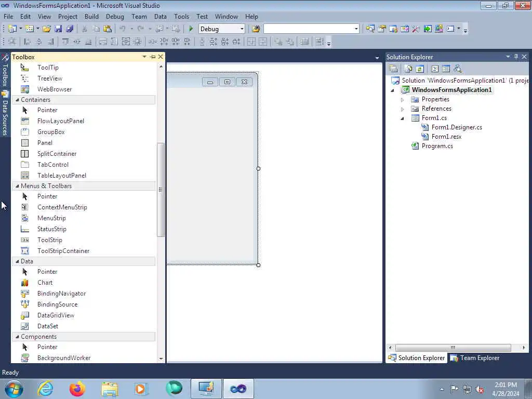The height and width of the screenshot is (399, 532).
Task: Expand the References node in Solution Explorer
Action: point(403,109)
